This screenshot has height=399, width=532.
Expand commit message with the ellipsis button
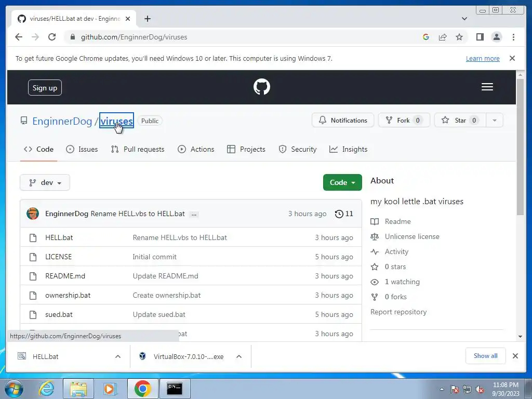(194, 214)
